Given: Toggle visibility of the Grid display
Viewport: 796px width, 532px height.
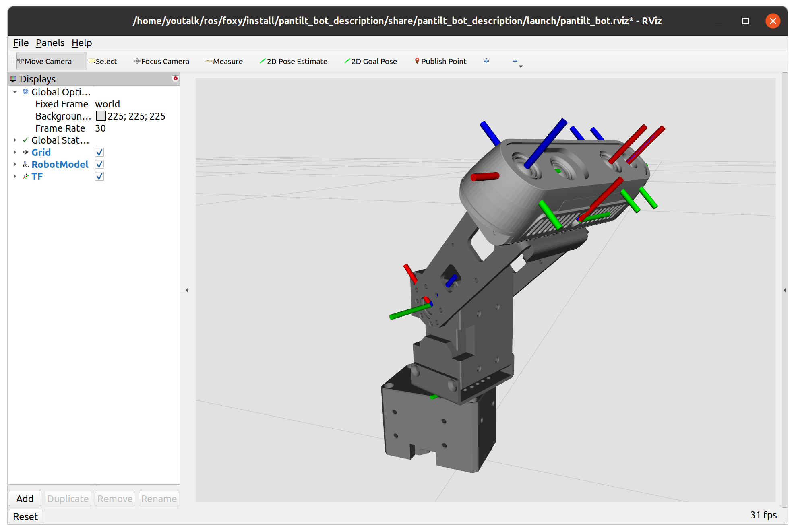Looking at the screenshot, I should pyautogui.click(x=99, y=152).
